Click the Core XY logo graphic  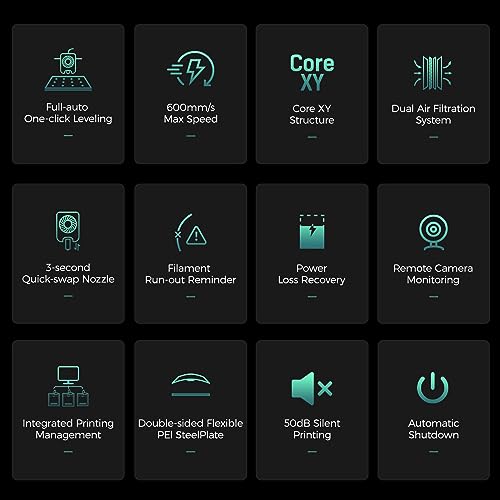[x=312, y=73]
